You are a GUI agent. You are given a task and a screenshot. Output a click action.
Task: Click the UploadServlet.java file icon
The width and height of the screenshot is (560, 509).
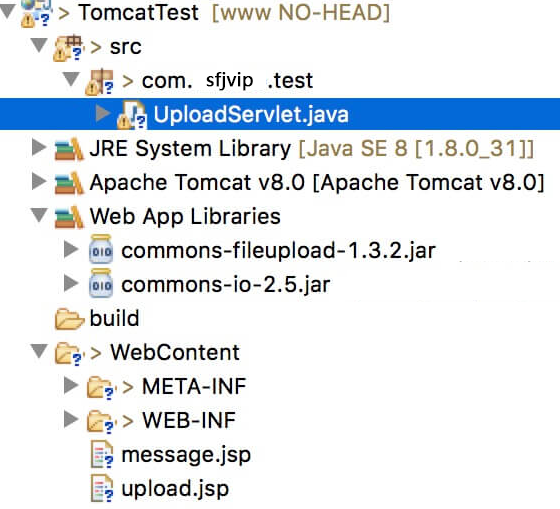(132, 114)
